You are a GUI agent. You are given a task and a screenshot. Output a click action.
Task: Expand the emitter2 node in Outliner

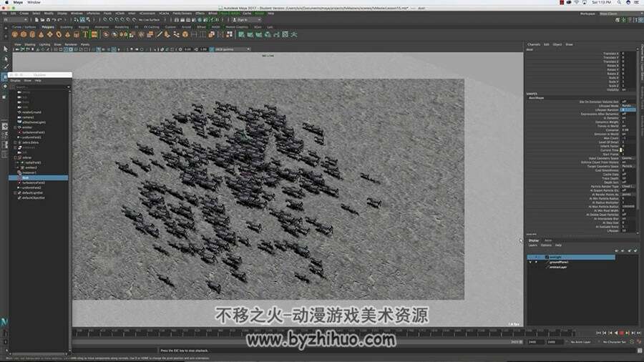pyautogui.click(x=19, y=167)
